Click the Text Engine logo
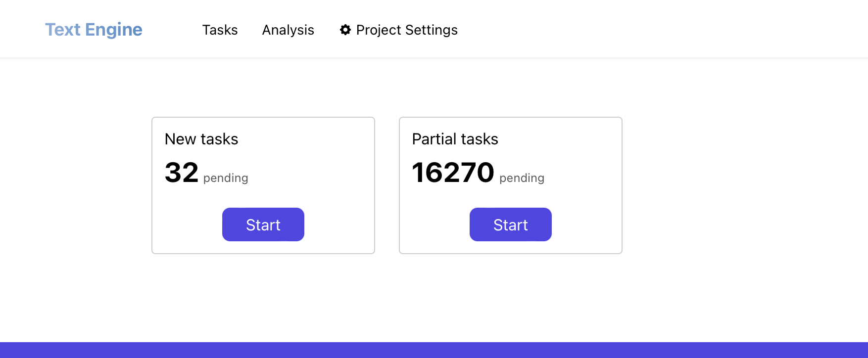This screenshot has width=868, height=358. 94,30
